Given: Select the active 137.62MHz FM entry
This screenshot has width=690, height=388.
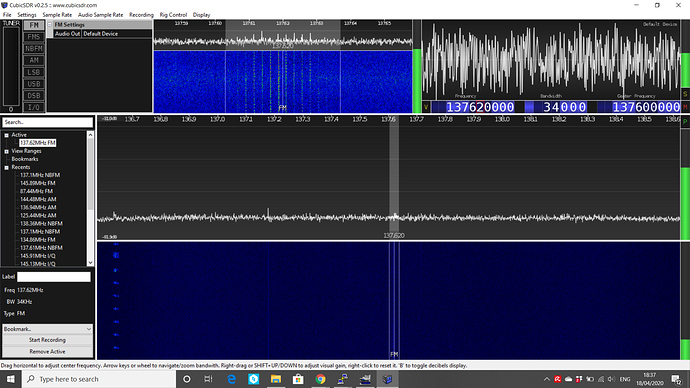Looking at the screenshot, I should click(37, 143).
